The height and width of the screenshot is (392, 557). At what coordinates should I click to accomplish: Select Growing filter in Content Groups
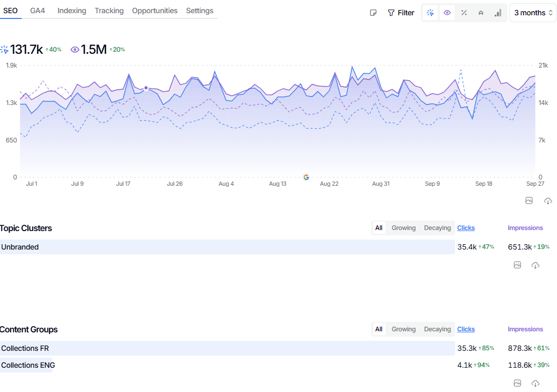[403, 329]
